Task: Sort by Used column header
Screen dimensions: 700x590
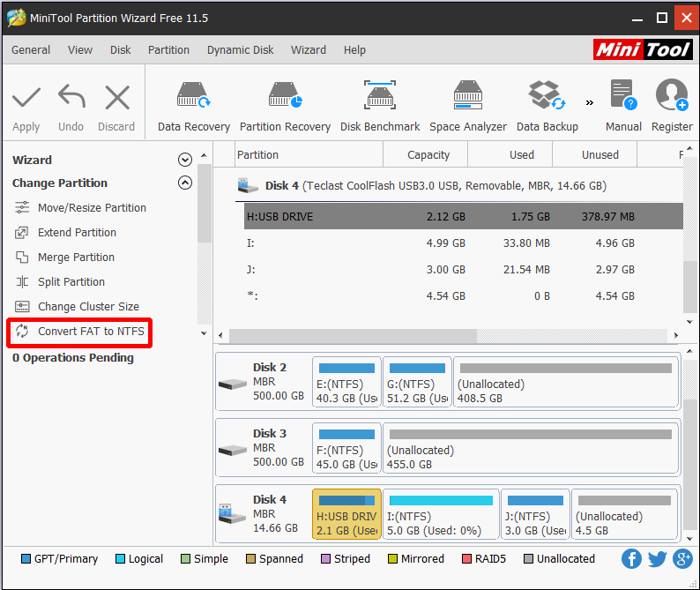Action: pos(510,154)
